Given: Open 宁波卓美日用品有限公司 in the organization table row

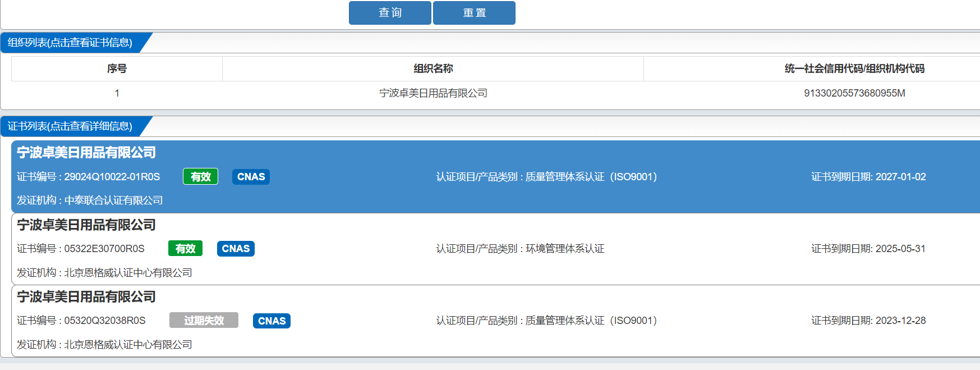Looking at the screenshot, I should click(x=433, y=93).
